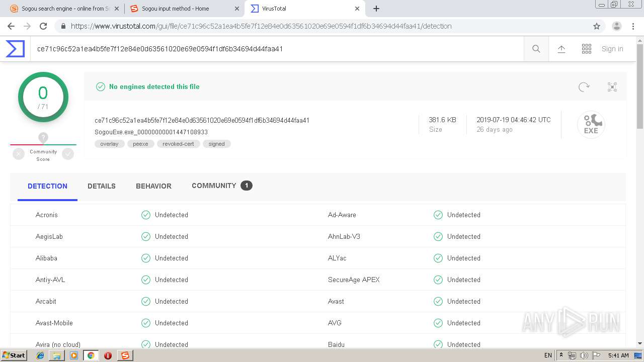The image size is (644, 362).
Task: Close the VirusTotal browser tab
Action: pyautogui.click(x=357, y=9)
